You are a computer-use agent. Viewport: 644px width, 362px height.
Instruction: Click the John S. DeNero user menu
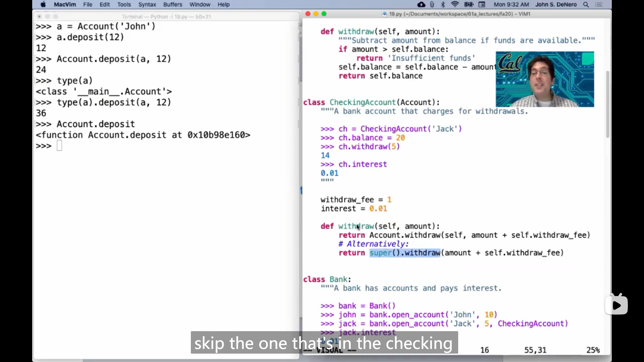[556, 4]
